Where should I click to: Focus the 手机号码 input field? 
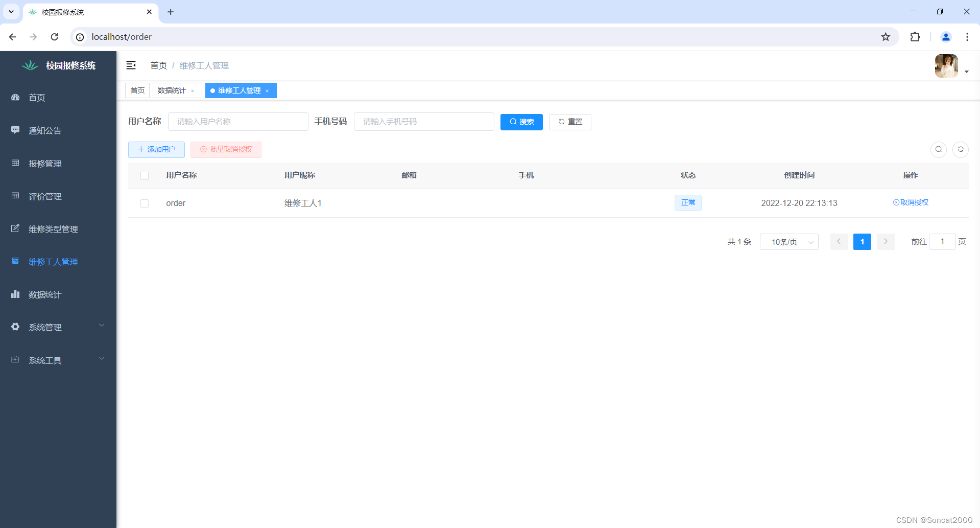coord(424,122)
